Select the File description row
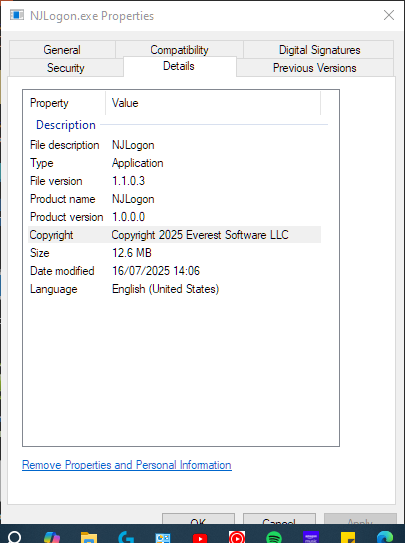 click(x=174, y=145)
